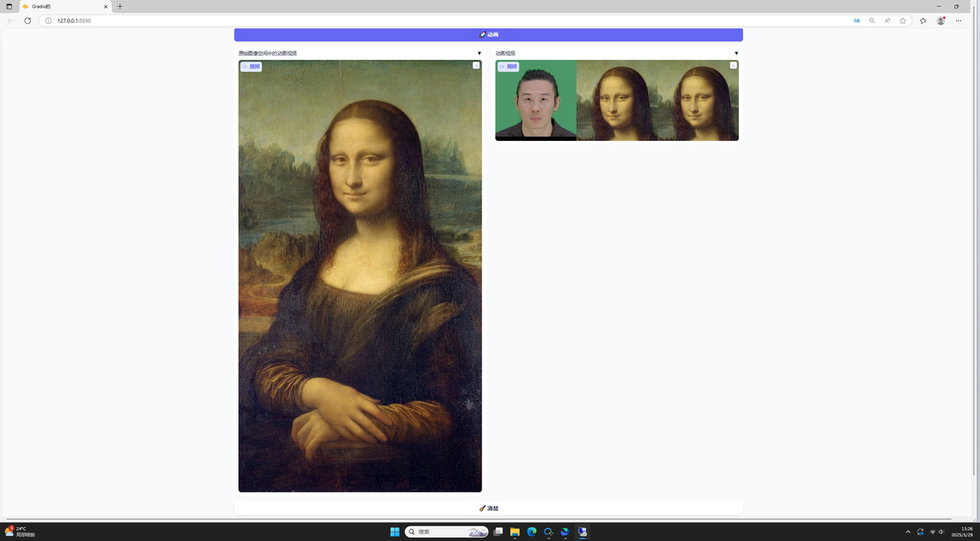
Task: Open the Windows Start menu
Action: (395, 532)
